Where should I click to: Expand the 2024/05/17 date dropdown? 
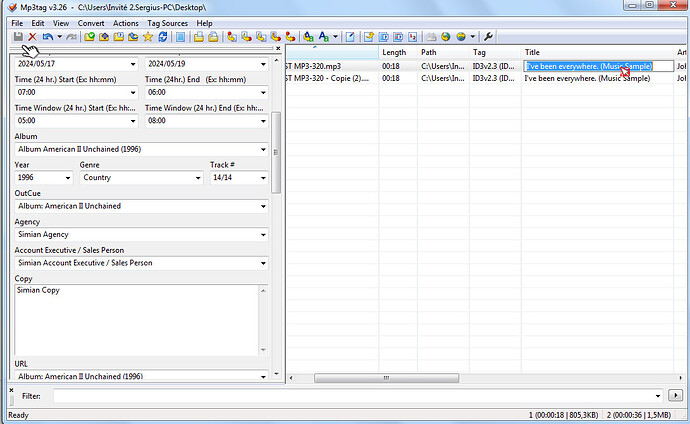pos(133,64)
